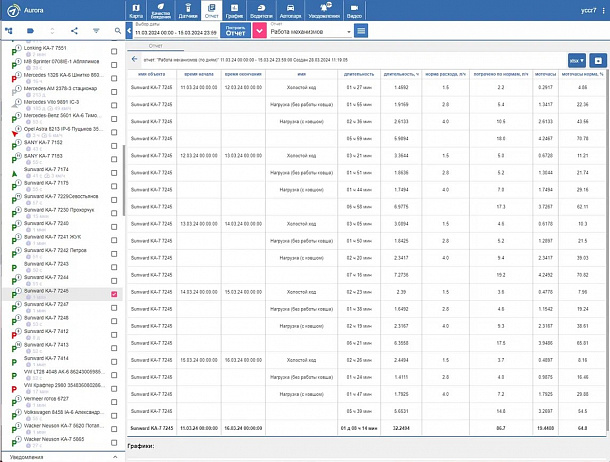Viewport: 610px width, 462px height.
Task: Uncheck the Sunward KA-7 7245 checkbox
Action: tap(114, 294)
